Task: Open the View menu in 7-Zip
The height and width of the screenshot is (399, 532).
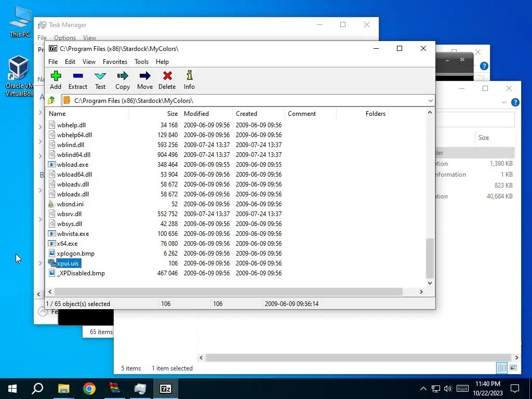Action: click(89, 62)
